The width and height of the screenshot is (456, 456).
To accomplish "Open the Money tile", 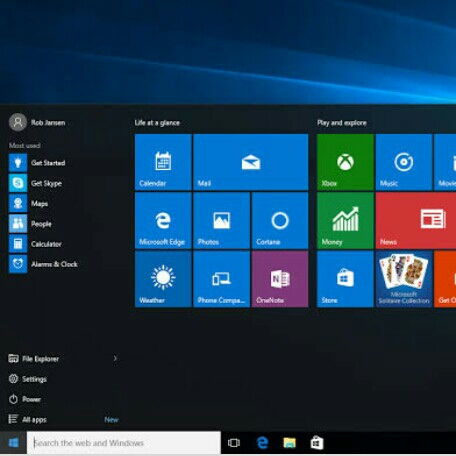I will tap(345, 221).
